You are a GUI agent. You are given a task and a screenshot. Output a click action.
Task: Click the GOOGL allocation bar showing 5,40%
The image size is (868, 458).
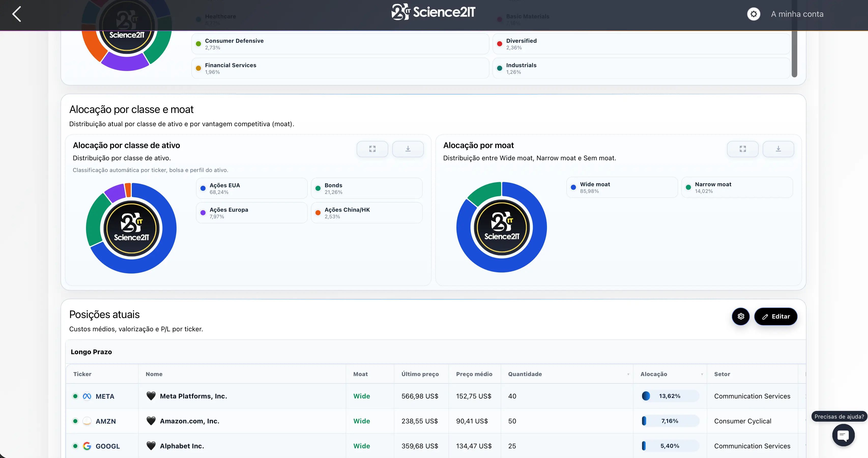click(670, 446)
